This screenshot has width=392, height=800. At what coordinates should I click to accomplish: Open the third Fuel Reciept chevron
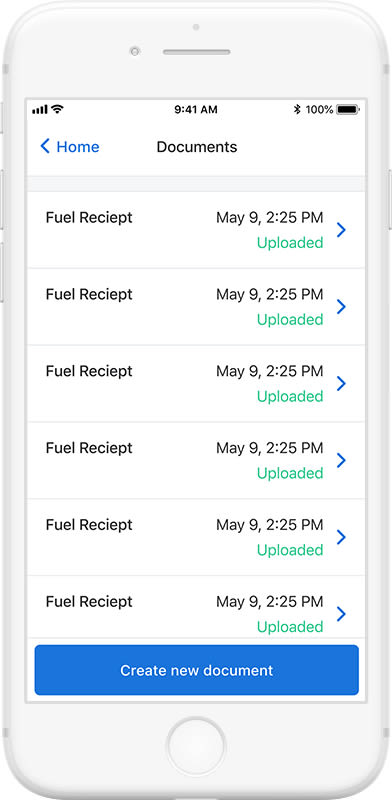pos(341,384)
